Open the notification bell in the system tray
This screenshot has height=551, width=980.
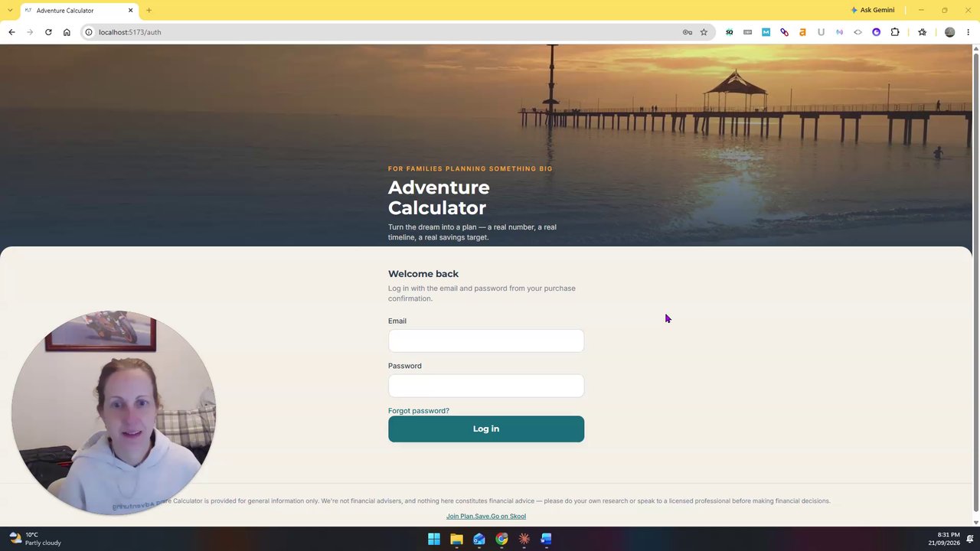coord(969,539)
